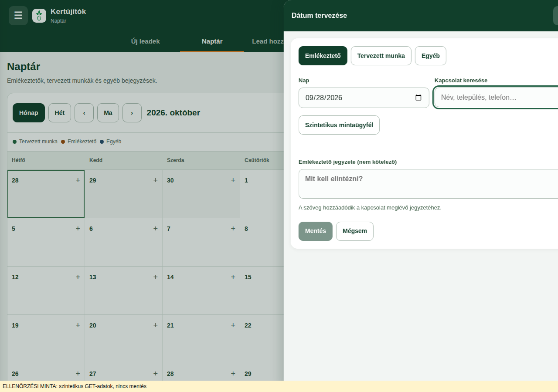
Task: Choose Szintetikus mintaügyfél contact
Action: click(339, 125)
